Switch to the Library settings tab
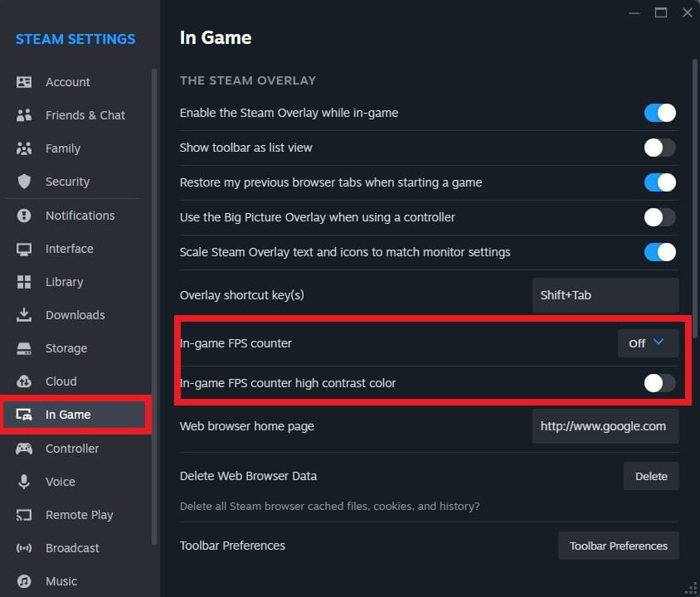700x597 pixels. tap(64, 282)
